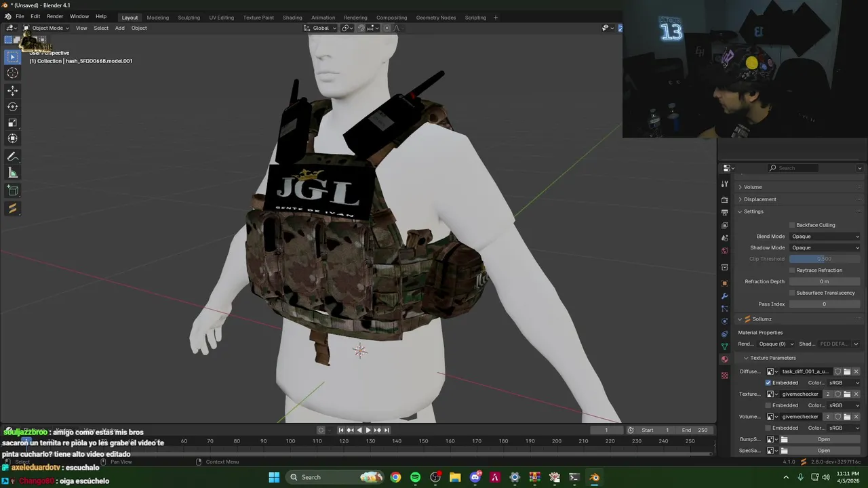868x488 pixels.
Task: Open Discord from the taskbar
Action: coord(475,477)
